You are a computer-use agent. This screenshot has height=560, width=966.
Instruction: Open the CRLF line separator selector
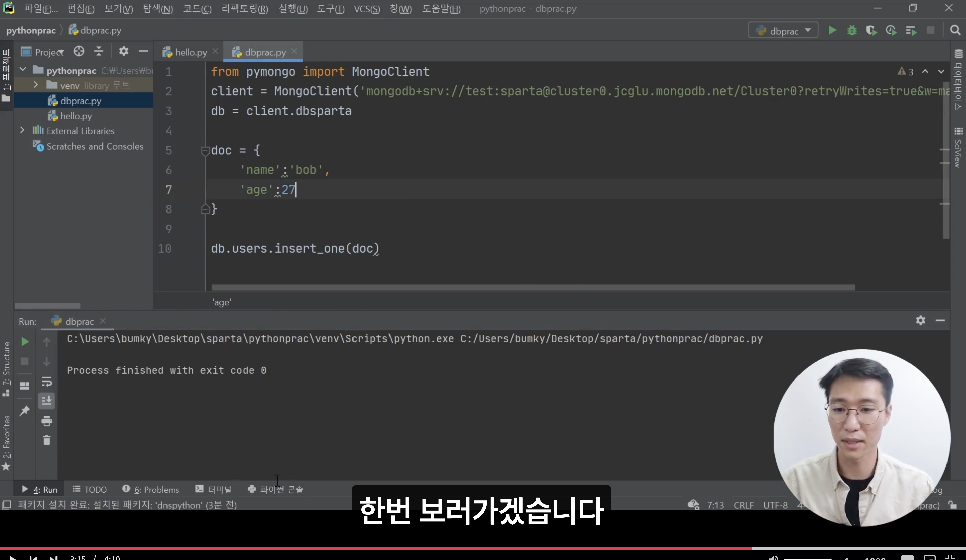[x=744, y=505]
